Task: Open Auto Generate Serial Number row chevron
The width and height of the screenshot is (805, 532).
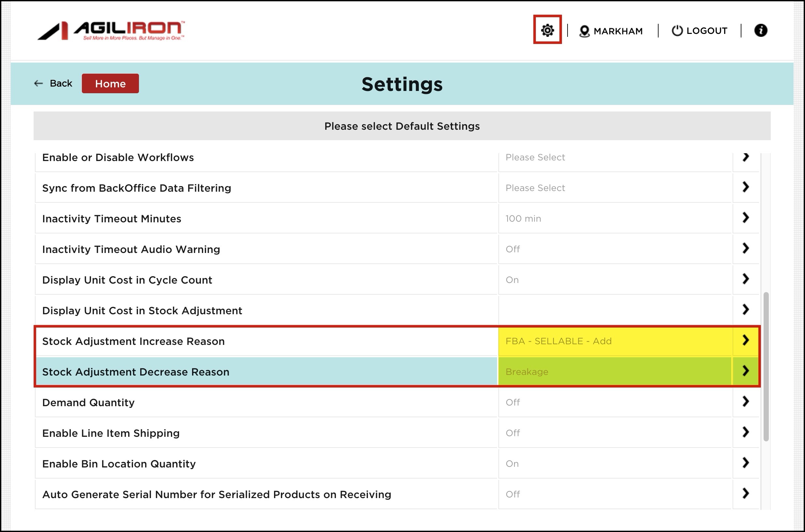Action: tap(745, 494)
